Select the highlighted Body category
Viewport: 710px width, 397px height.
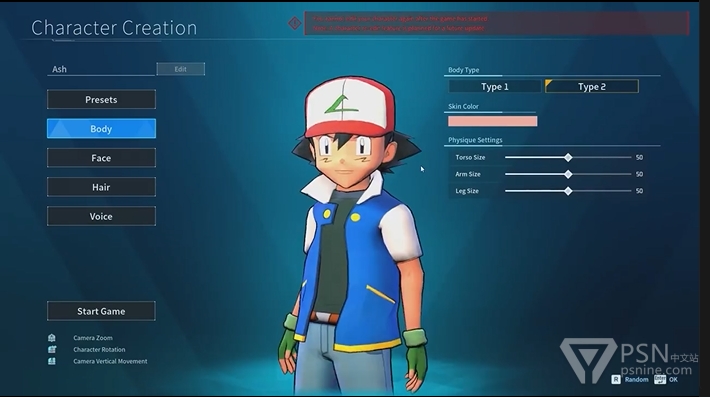[101, 129]
